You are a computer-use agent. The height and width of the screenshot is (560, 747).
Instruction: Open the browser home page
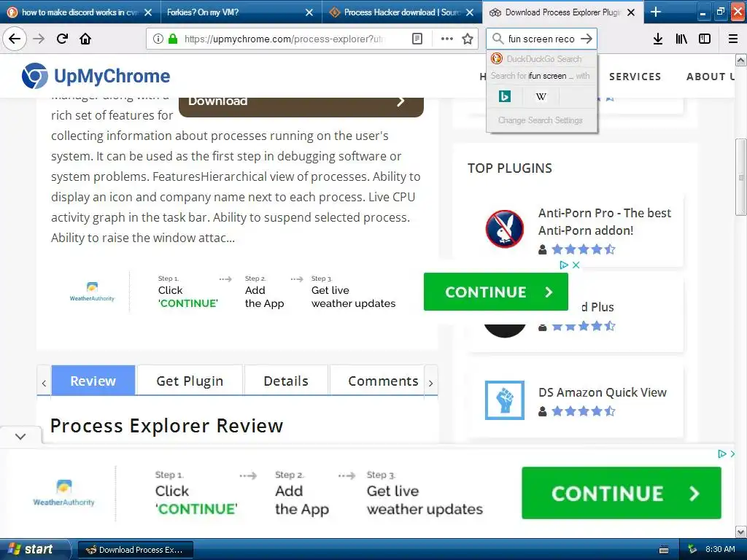(85, 39)
